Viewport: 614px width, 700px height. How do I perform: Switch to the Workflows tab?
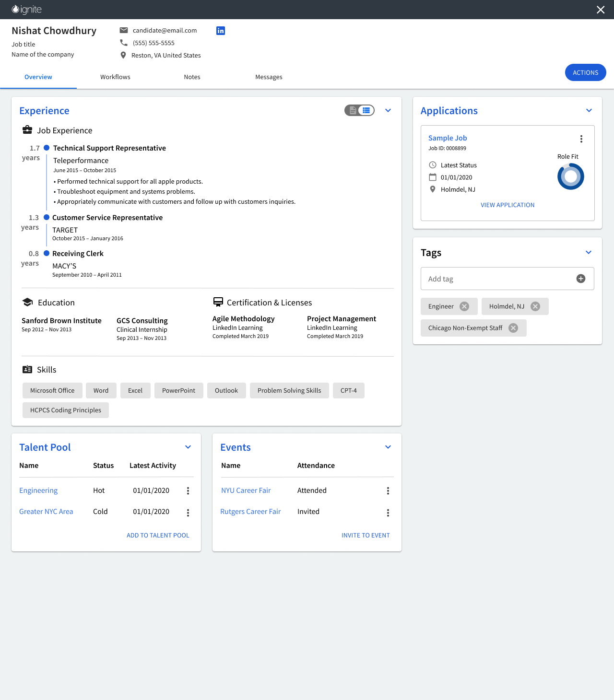coord(115,77)
